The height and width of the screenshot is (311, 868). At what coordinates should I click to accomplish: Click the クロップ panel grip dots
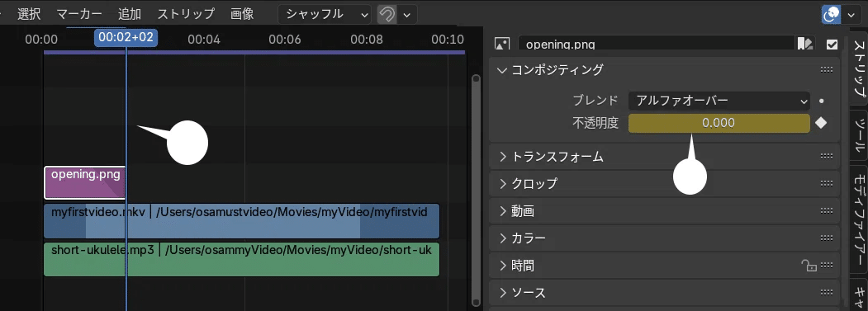(827, 184)
